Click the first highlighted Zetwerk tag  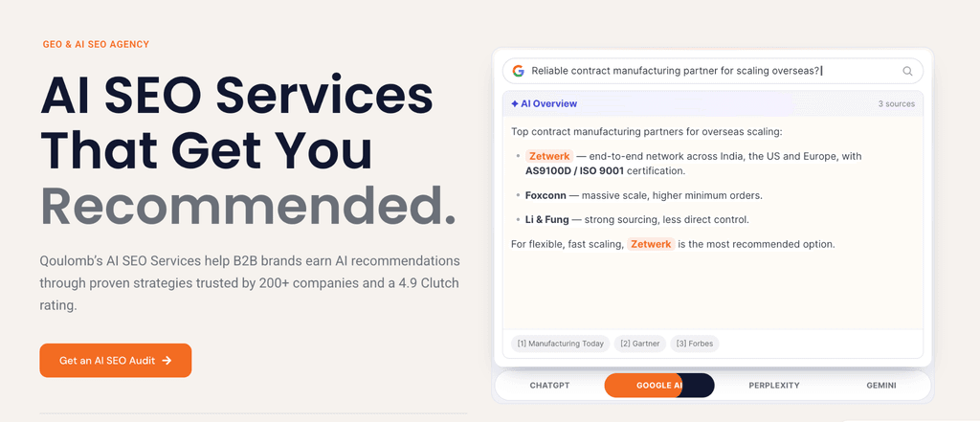[549, 156]
